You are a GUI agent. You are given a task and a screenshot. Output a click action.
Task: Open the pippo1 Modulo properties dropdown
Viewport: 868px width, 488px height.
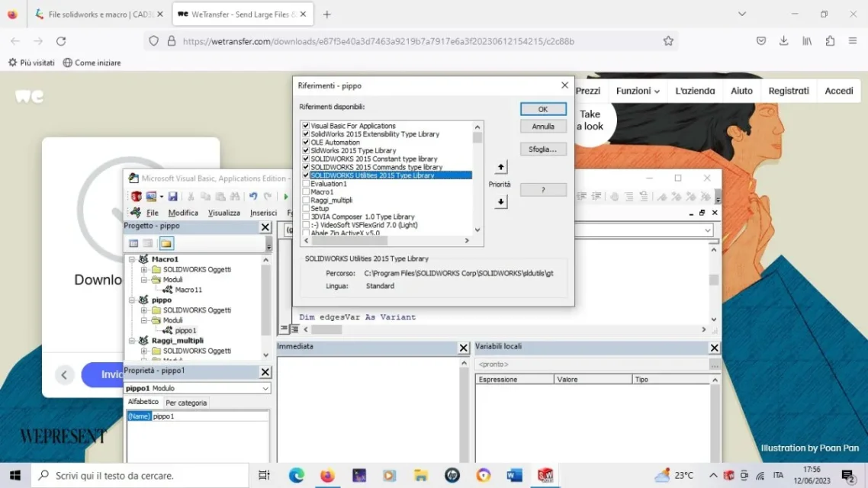coord(265,389)
